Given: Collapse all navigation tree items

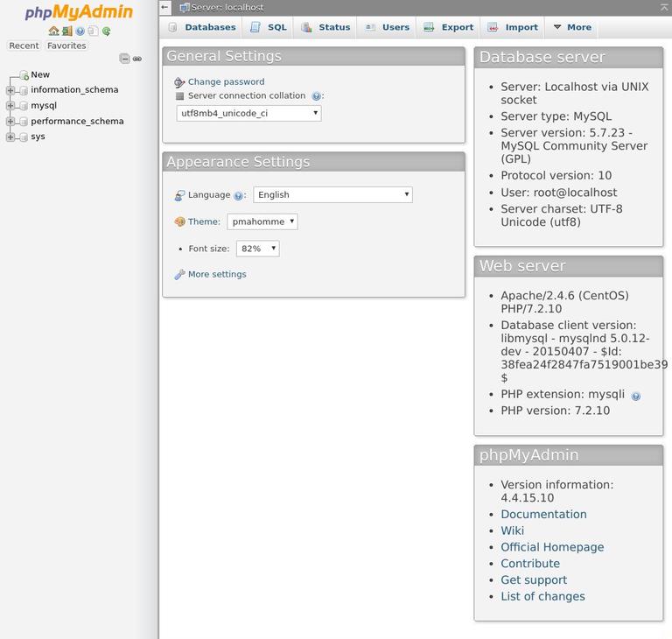Looking at the screenshot, I should tap(124, 59).
